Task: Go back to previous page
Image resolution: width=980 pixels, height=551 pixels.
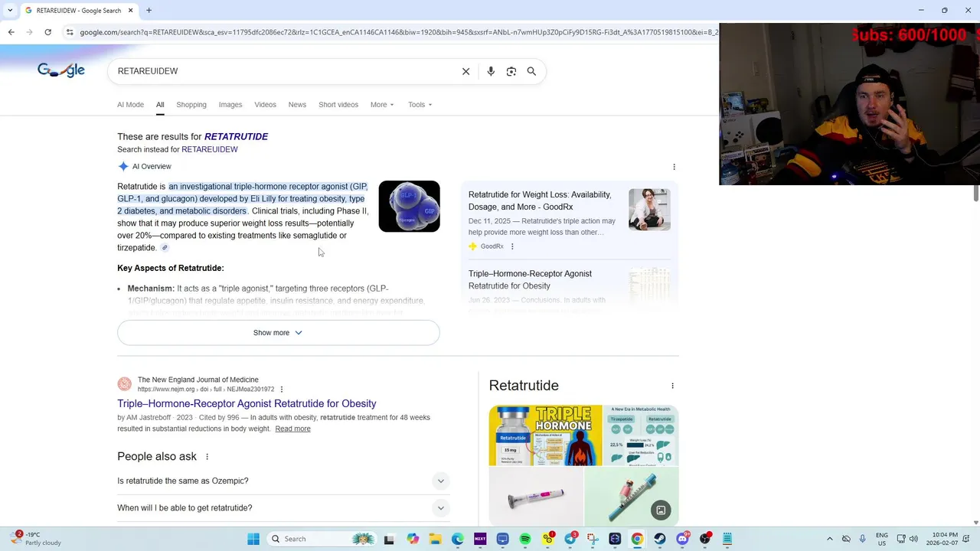Action: (x=11, y=32)
